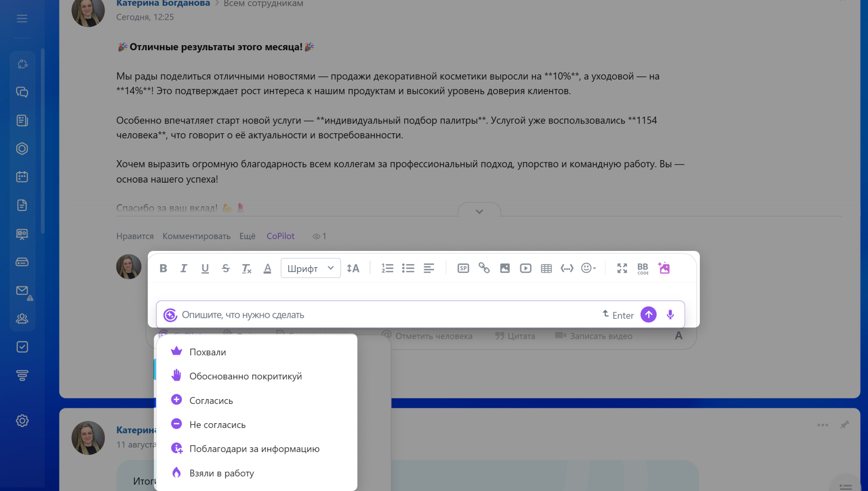Insert a table in the editor
The image size is (868, 491).
click(546, 268)
